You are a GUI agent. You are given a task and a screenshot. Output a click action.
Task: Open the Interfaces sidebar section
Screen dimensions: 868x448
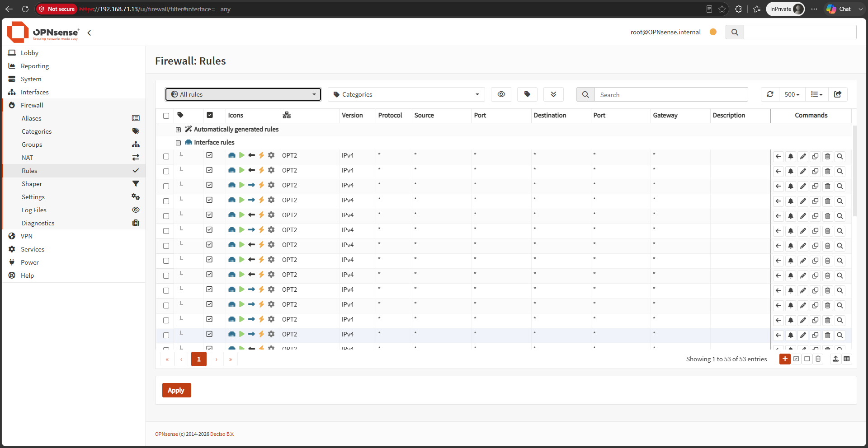click(34, 92)
